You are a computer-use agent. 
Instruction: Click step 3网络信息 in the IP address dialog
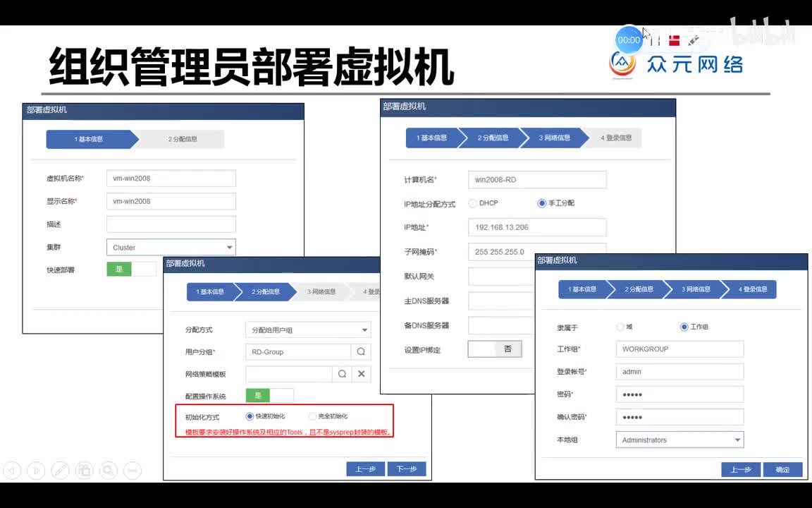tap(554, 138)
